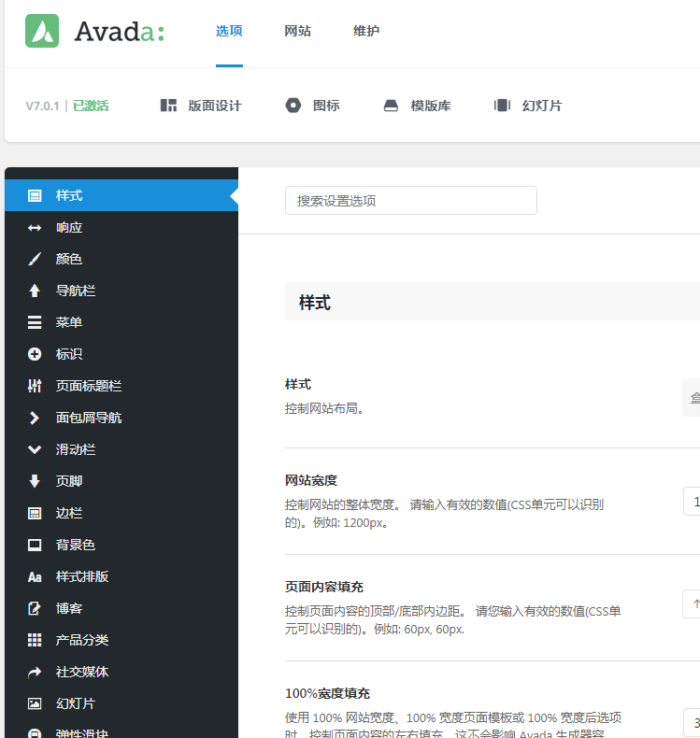Click the 幻灯片 slider icon in top bar
The height and width of the screenshot is (738, 700).
[x=502, y=106]
